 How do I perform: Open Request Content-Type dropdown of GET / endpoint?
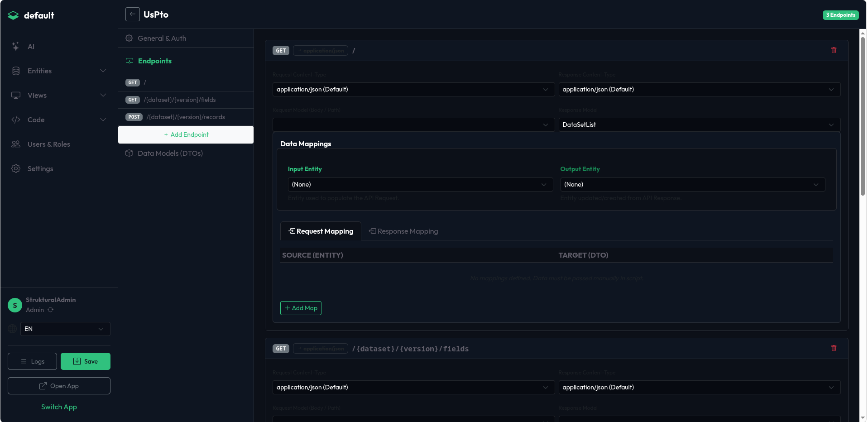[413, 89]
